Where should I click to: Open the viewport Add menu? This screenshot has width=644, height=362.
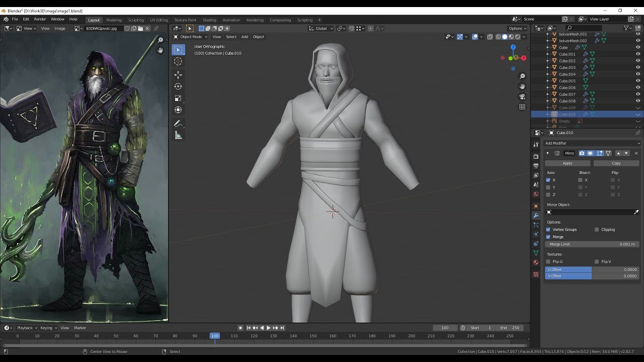(245, 37)
